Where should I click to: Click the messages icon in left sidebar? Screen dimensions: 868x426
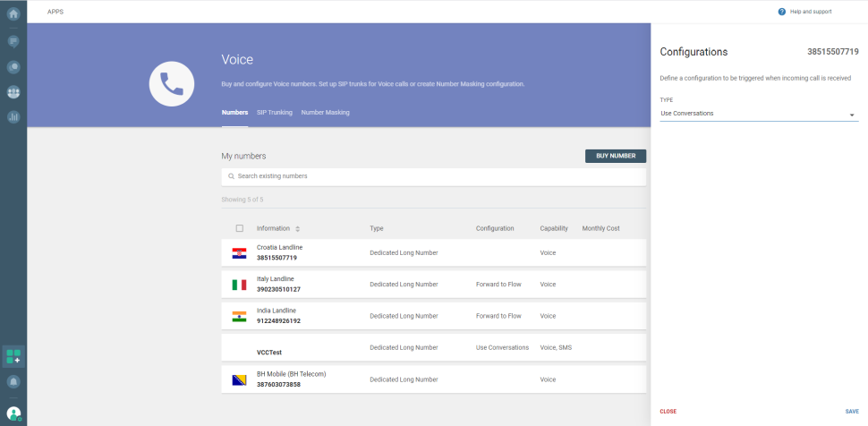tap(13, 41)
